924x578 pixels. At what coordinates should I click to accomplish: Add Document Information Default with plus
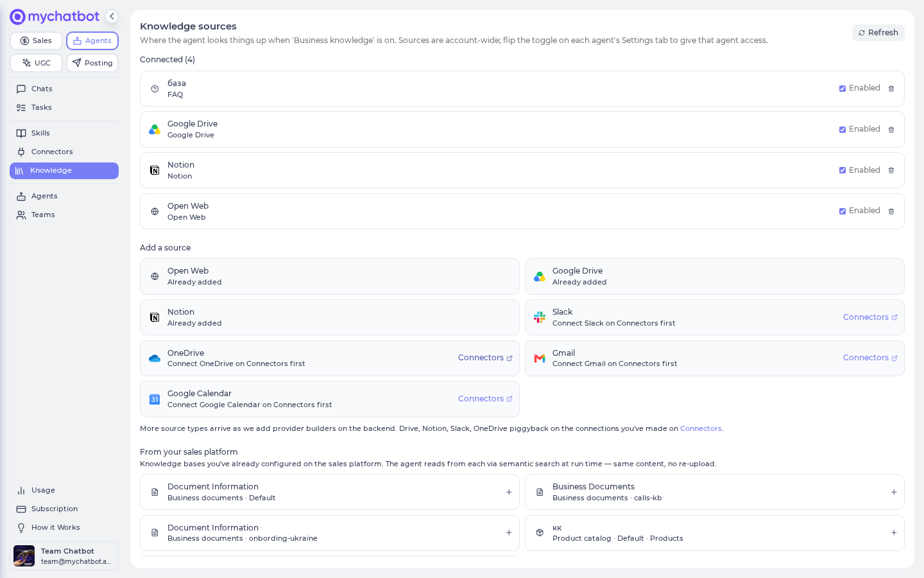click(x=509, y=492)
